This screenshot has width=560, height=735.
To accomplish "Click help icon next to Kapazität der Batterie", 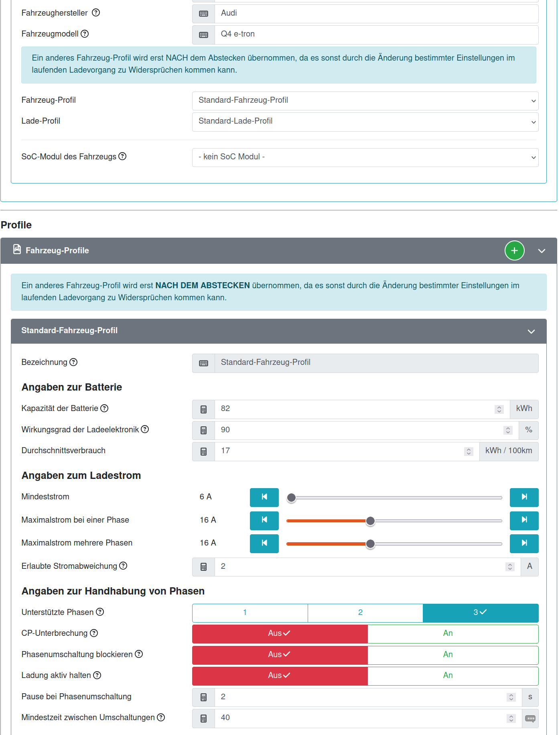I will click(x=104, y=408).
